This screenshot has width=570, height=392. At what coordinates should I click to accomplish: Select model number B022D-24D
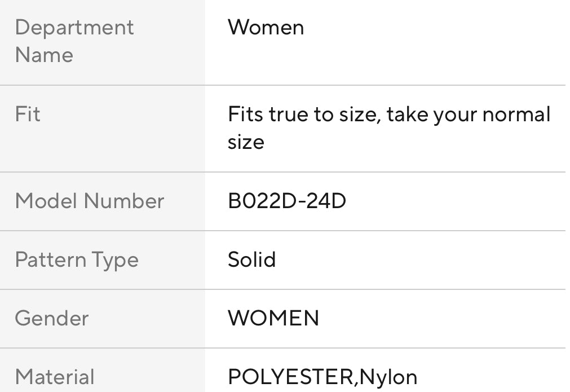[x=286, y=201]
